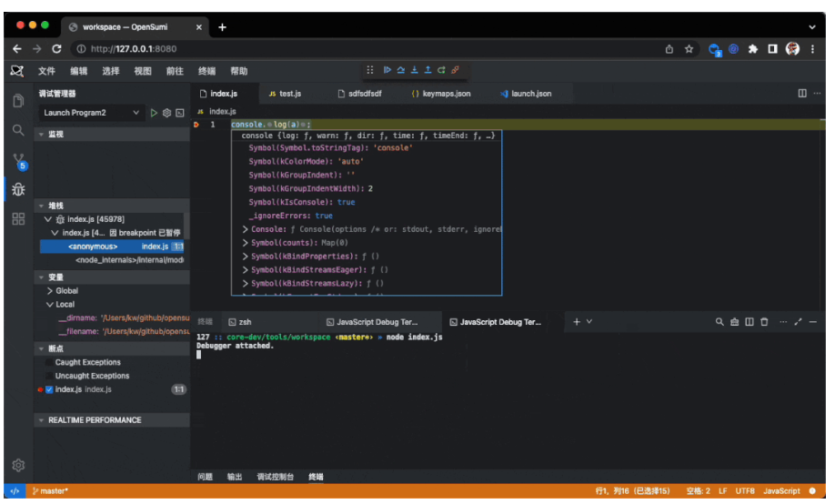Clear the terminal with the broom icon
This screenshot has width=835, height=504.
[x=734, y=322]
